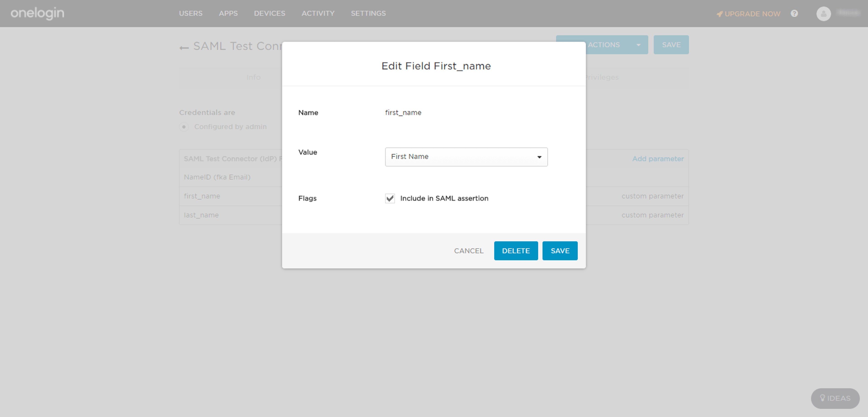This screenshot has height=417, width=868.
Task: Click the Edit Field First_name dialog title
Action: (436, 66)
